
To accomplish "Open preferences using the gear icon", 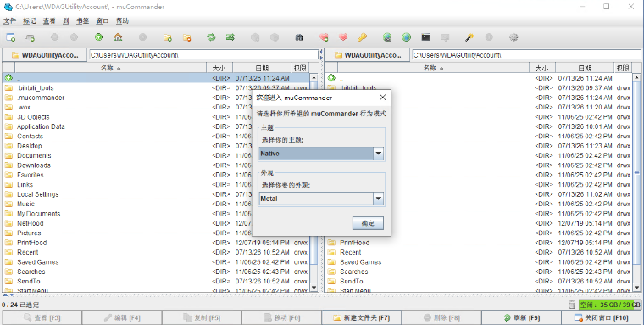I will (514, 37).
